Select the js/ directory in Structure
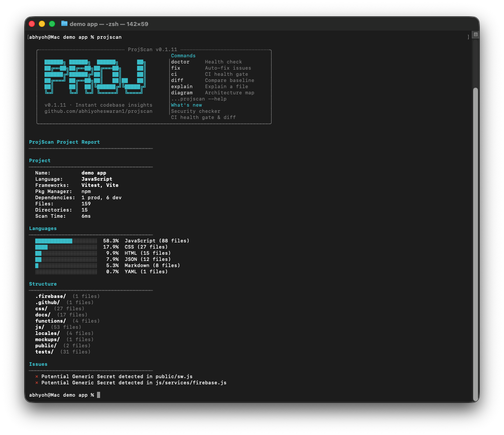The width and height of the screenshot is (504, 435). pyautogui.click(x=39, y=327)
